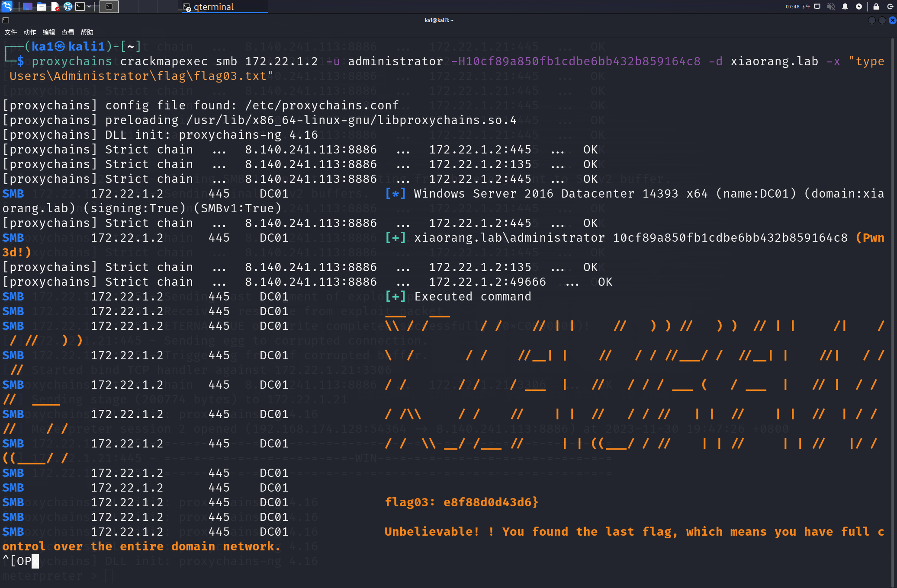The width and height of the screenshot is (897, 588).
Task: Expand the terminal launcher dropdown arrow
Action: [89, 6]
